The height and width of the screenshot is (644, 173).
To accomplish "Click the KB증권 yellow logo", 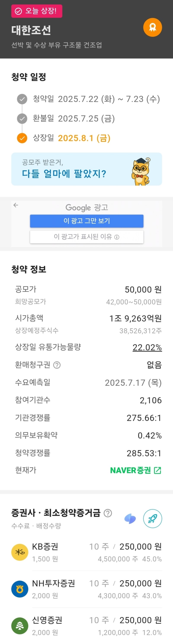I will 20,552.
